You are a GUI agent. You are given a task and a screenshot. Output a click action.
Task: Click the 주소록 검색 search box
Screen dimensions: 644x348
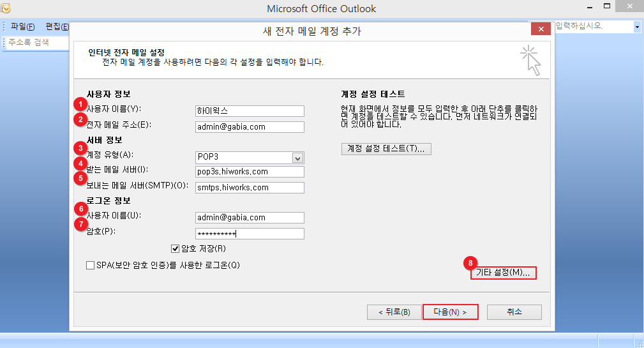click(37, 43)
